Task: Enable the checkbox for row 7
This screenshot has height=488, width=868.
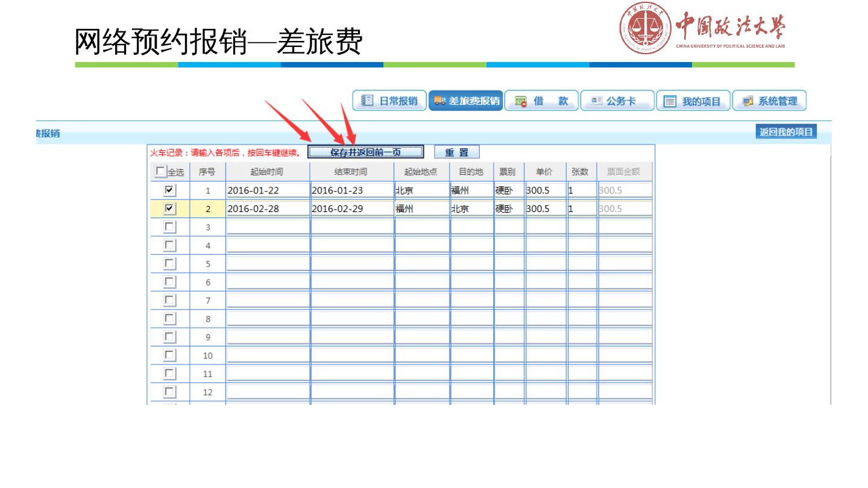Action: coord(169,300)
